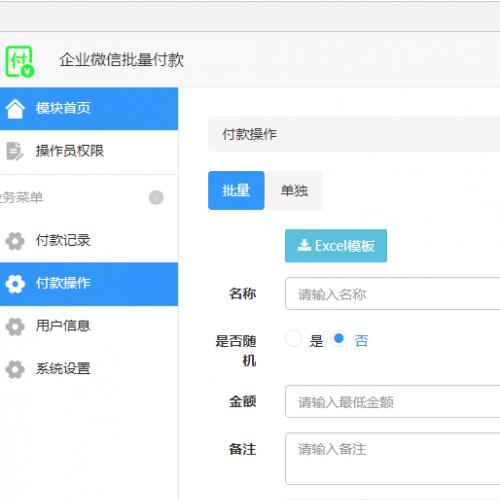Click the 企业微信批量付款 title text

click(121, 60)
